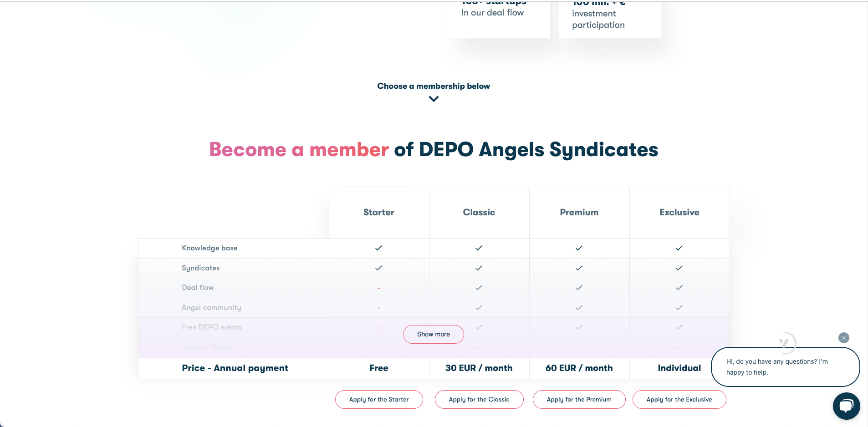
Task: Click Deal flow checkmark under Premium
Action: pyautogui.click(x=579, y=288)
